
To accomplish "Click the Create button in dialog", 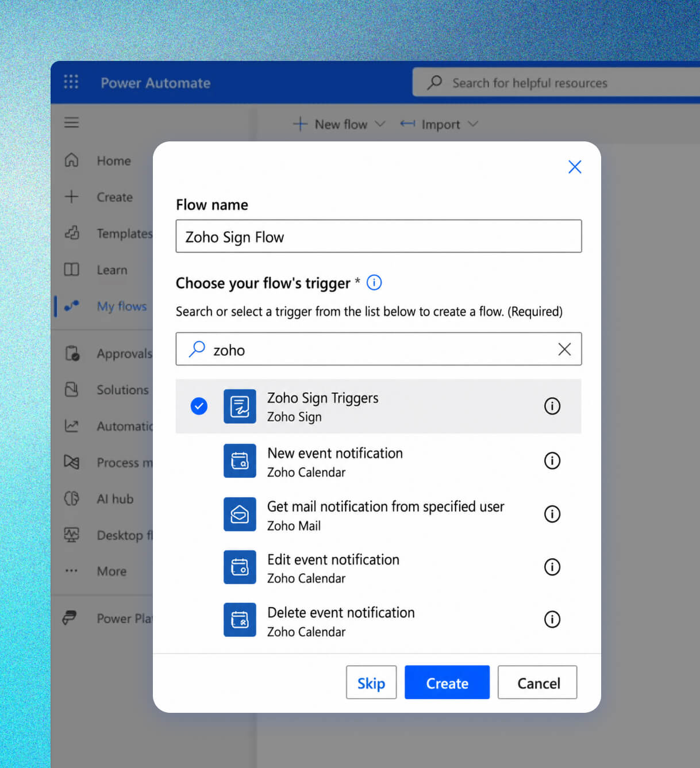I will [x=447, y=682].
